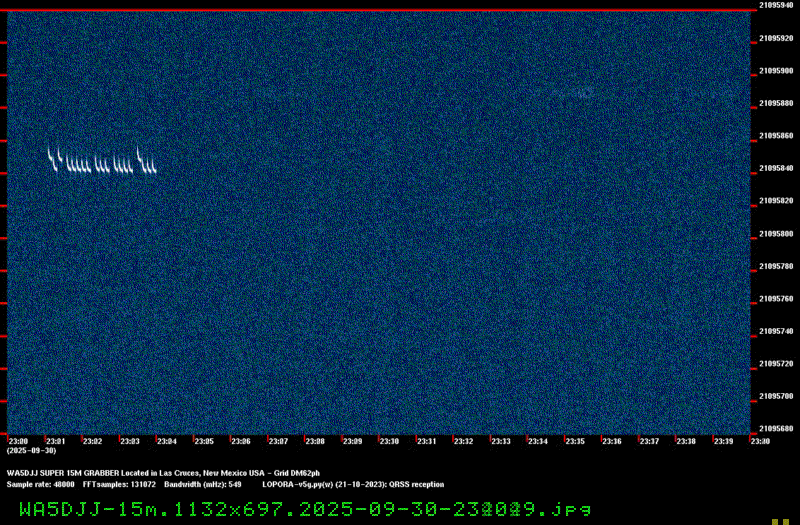Screen dimensions: 800x525
Task: Click the 21095820 frequency label
Action: click(776, 201)
